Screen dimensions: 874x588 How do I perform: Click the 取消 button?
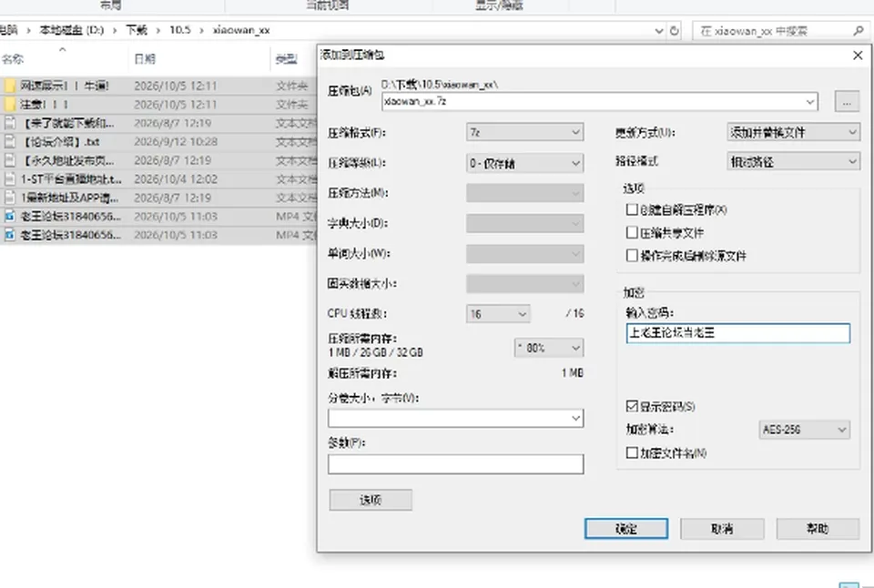pyautogui.click(x=722, y=529)
